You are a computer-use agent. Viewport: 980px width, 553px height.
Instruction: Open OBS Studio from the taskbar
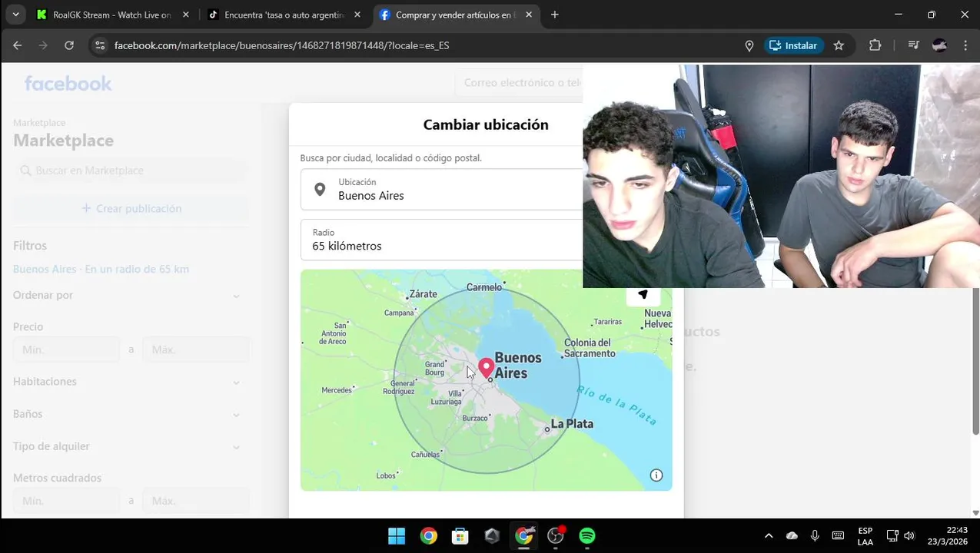[556, 536]
